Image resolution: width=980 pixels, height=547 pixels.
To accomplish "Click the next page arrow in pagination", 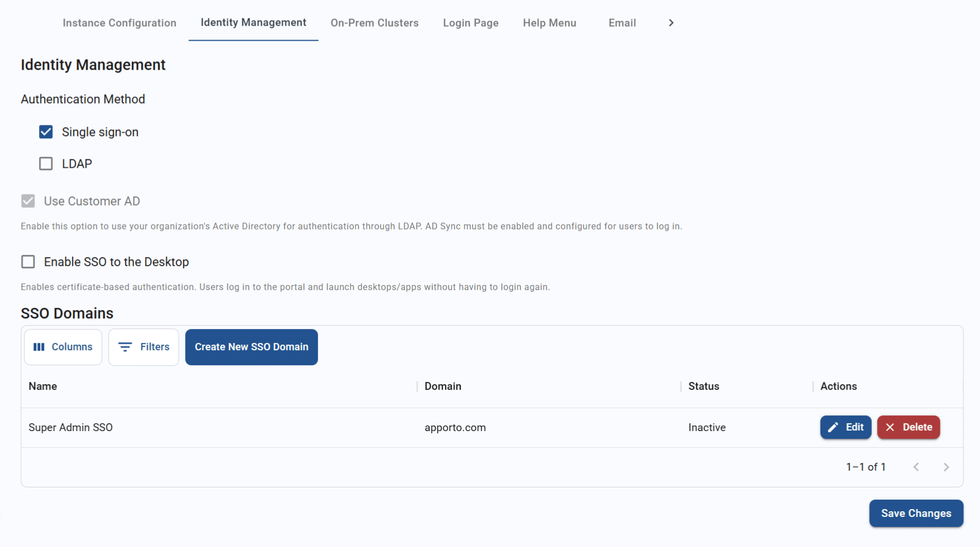I will pyautogui.click(x=946, y=467).
